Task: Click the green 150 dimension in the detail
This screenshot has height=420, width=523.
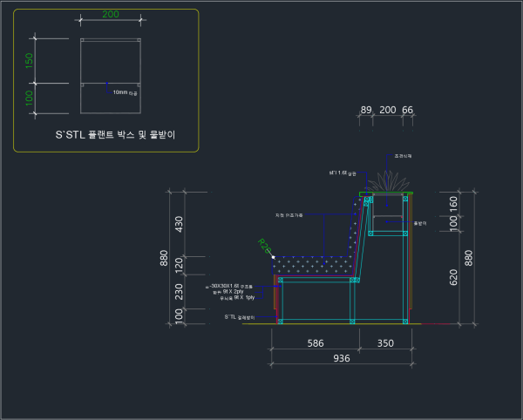Action: pyautogui.click(x=29, y=61)
